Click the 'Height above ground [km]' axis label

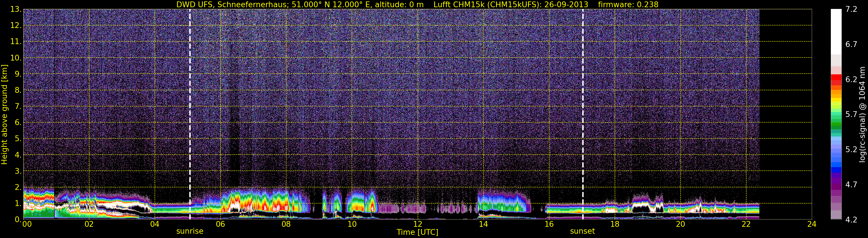click(x=4, y=115)
